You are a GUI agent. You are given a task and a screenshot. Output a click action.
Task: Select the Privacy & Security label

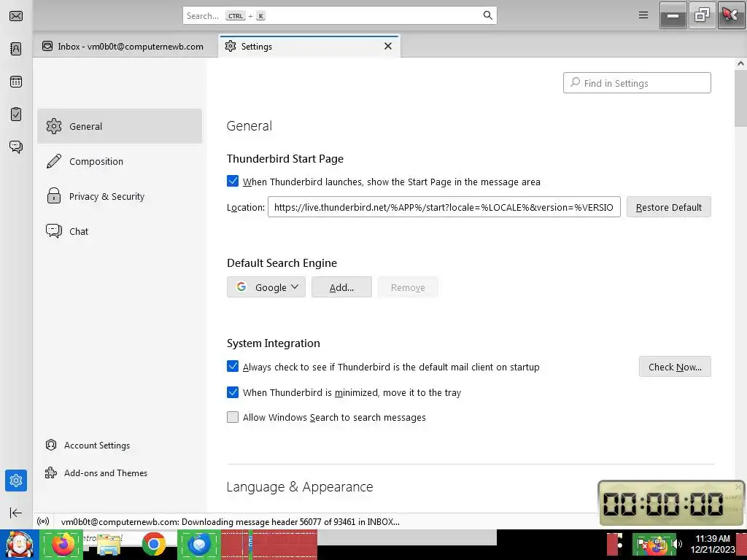[107, 196]
